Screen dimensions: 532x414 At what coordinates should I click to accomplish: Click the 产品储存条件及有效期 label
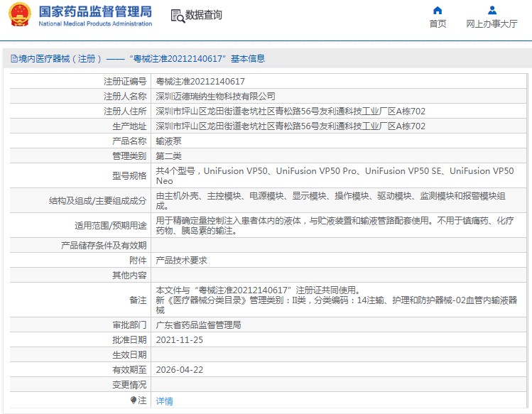point(104,245)
